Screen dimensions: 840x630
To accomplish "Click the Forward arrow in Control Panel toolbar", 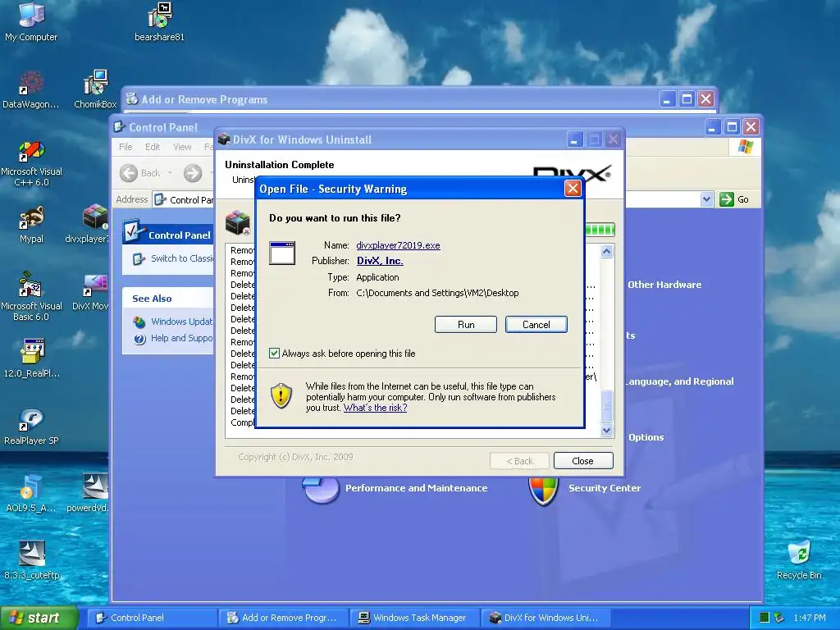I will pyautogui.click(x=193, y=173).
